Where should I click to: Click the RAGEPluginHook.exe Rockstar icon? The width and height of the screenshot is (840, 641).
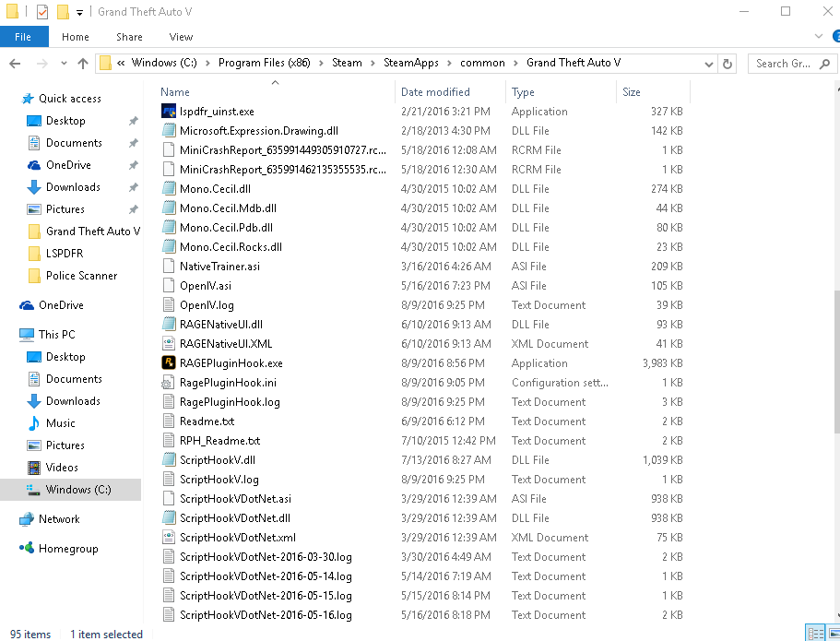pos(168,362)
